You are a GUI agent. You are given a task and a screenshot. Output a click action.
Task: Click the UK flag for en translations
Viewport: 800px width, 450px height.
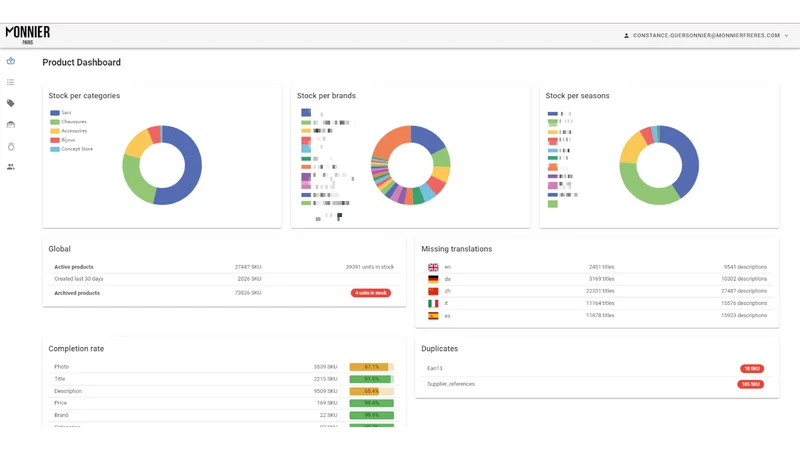tap(433, 267)
